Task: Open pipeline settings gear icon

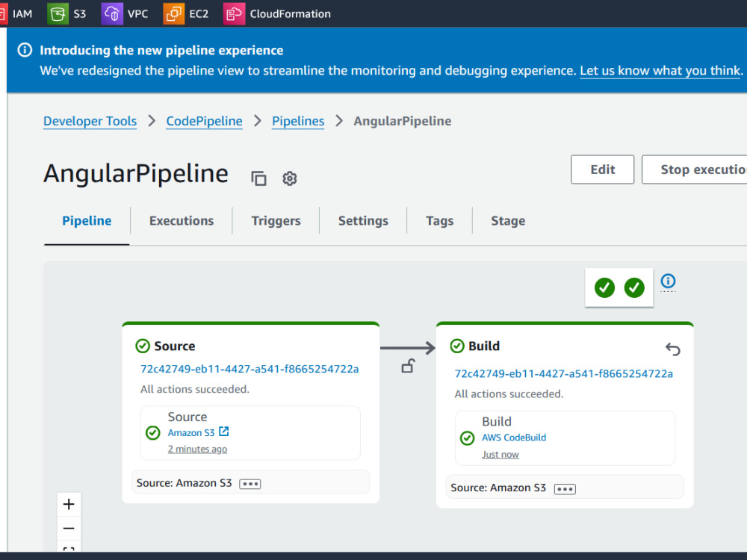Action: point(290,178)
